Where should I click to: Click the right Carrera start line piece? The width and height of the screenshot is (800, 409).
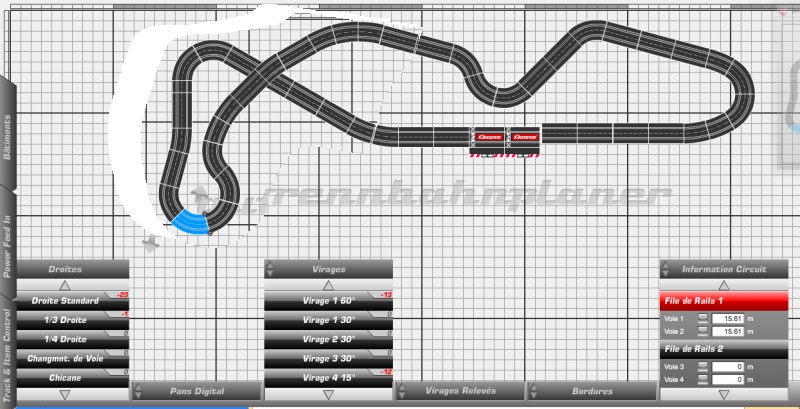tap(524, 138)
